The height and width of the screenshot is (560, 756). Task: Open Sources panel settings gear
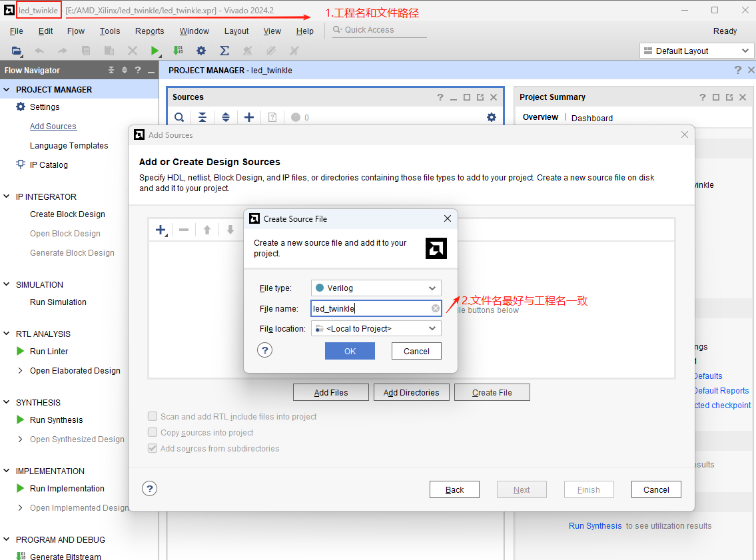pos(492,117)
